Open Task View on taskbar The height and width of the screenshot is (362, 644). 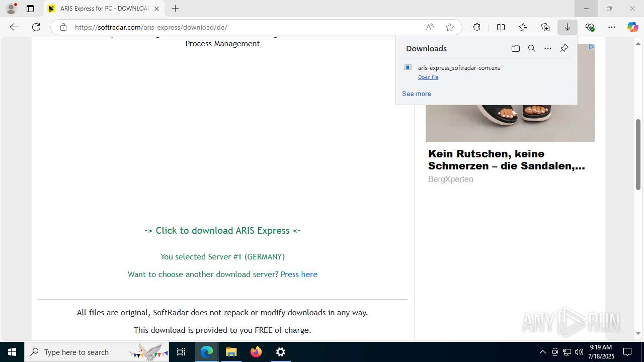click(181, 352)
